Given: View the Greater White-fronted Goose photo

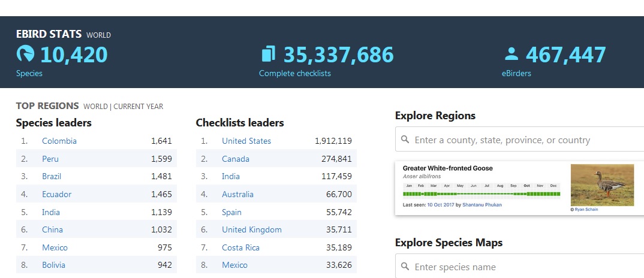Looking at the screenshot, I should coord(602,185).
